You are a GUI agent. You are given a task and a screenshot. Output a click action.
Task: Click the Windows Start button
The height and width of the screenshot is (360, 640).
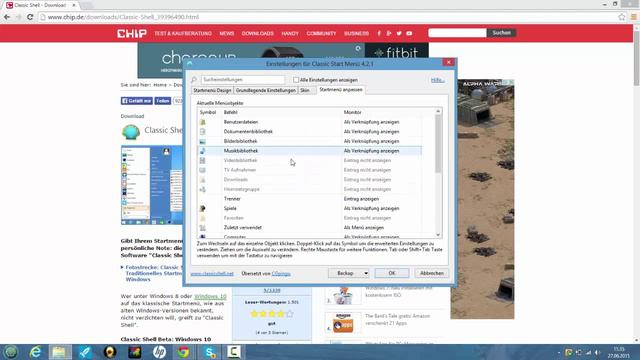pyautogui.click(x=11, y=352)
